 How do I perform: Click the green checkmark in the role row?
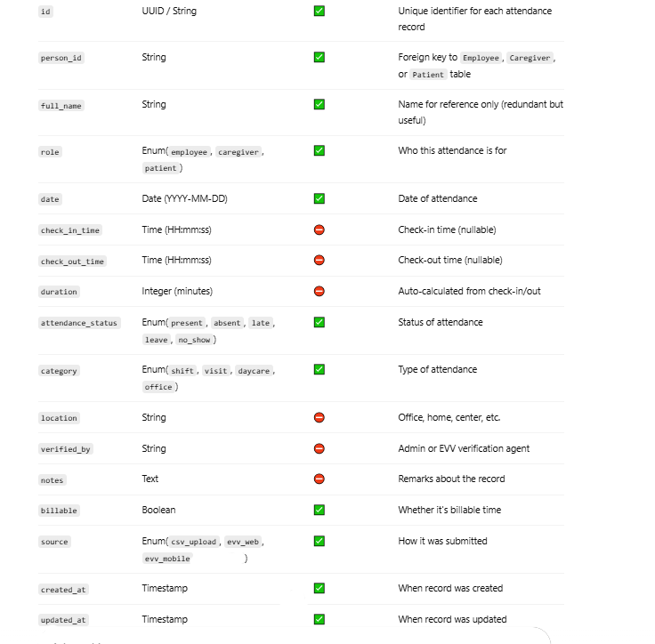pos(319,151)
